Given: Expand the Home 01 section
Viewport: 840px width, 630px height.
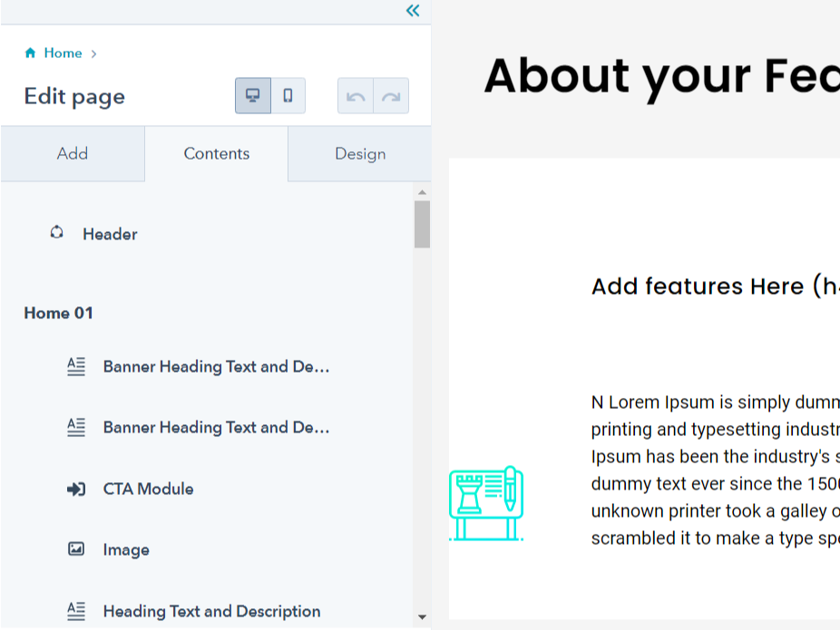Looking at the screenshot, I should pos(59,314).
